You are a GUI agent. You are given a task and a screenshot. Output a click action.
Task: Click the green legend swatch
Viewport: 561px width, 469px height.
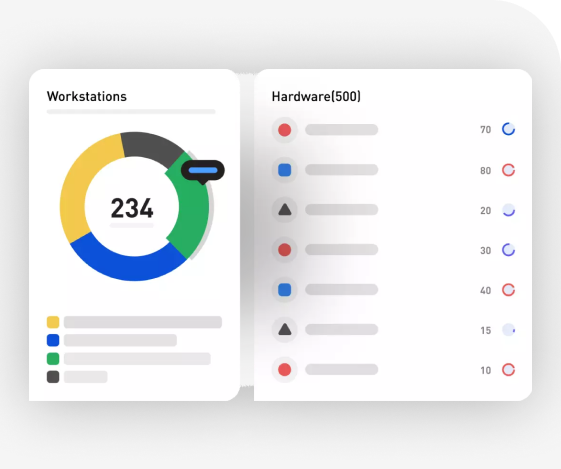click(53, 358)
